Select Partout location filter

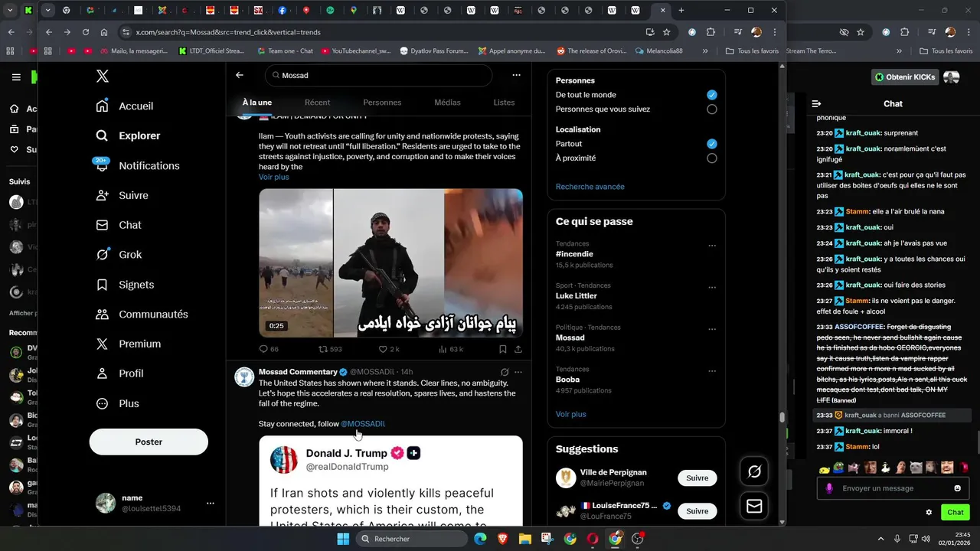[x=712, y=144]
